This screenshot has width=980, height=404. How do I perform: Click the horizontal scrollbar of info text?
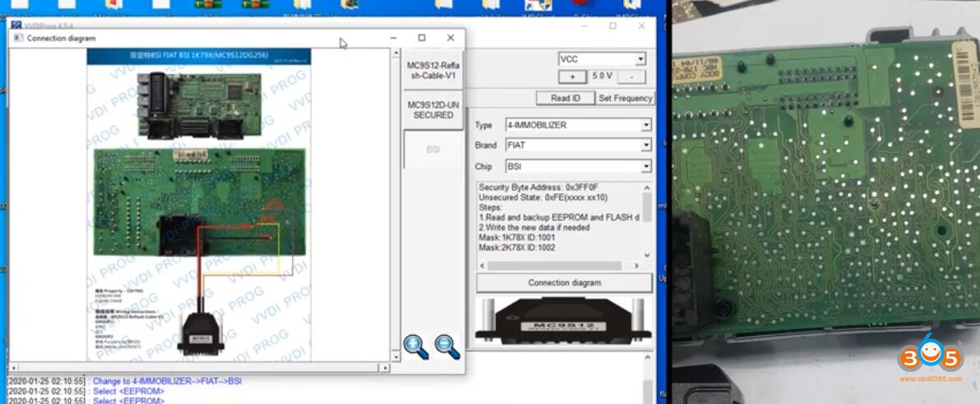click(554, 266)
